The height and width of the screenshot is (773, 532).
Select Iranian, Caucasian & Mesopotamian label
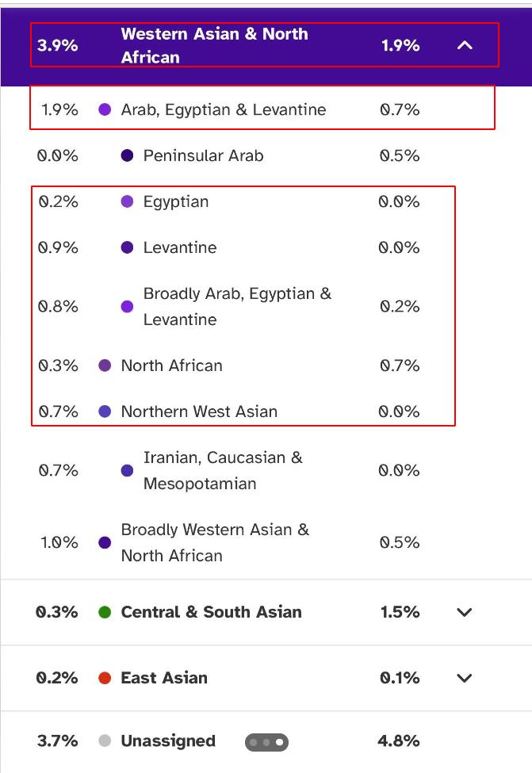click(x=223, y=470)
